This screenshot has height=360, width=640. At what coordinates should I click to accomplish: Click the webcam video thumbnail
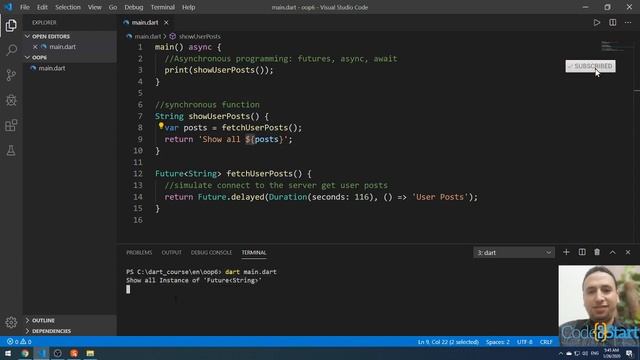599,306
